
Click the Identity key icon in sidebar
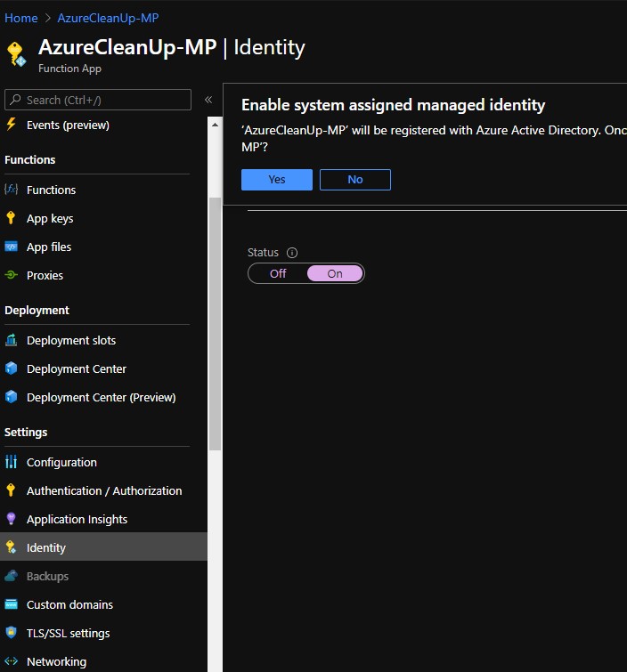pyautogui.click(x=11, y=547)
